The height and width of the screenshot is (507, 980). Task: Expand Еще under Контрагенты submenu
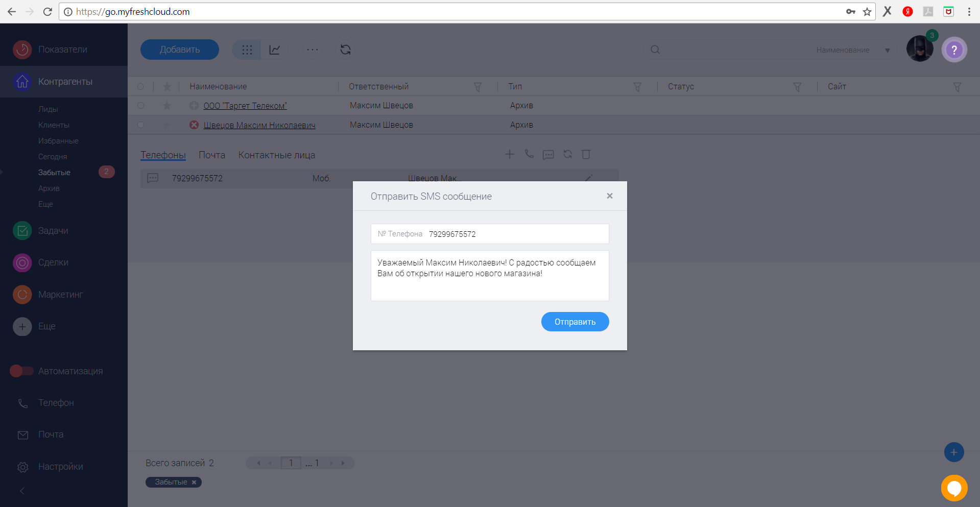point(45,204)
